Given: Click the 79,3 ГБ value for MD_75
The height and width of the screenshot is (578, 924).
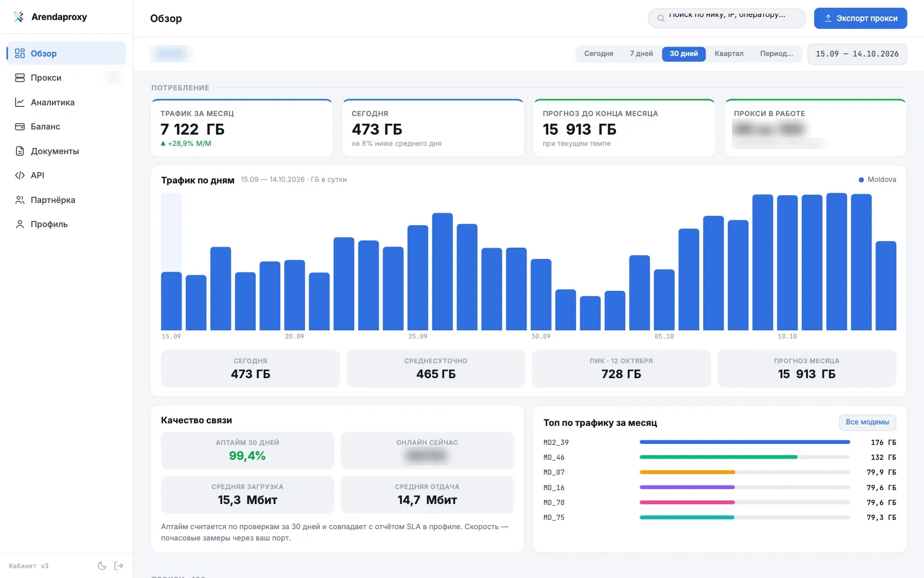Looking at the screenshot, I should click(x=881, y=517).
